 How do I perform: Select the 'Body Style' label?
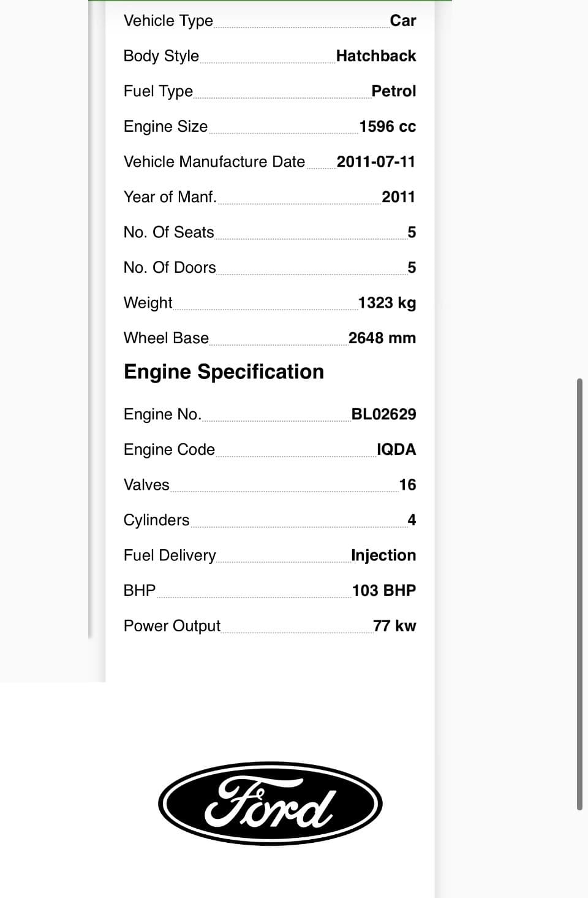[161, 56]
